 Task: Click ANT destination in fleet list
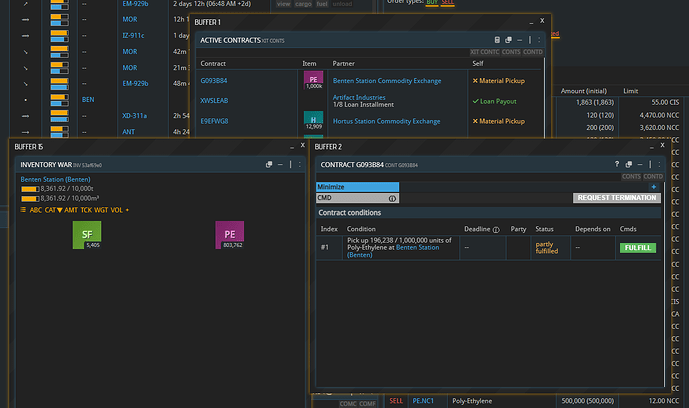(128, 132)
